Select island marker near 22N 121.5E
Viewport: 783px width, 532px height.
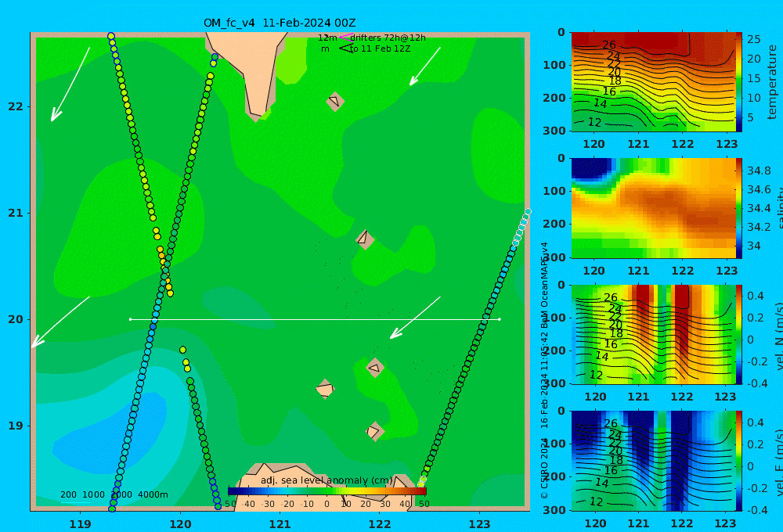(x=335, y=101)
